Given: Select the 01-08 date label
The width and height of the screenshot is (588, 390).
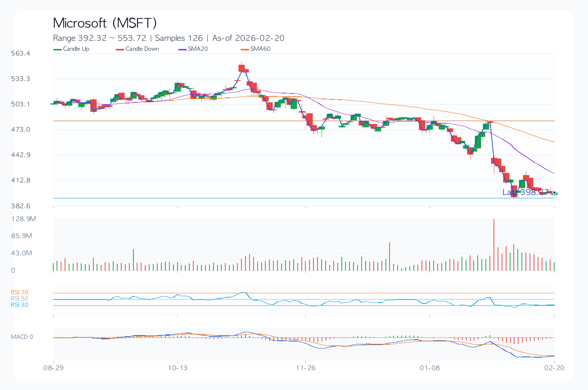Looking at the screenshot, I should tap(430, 368).
